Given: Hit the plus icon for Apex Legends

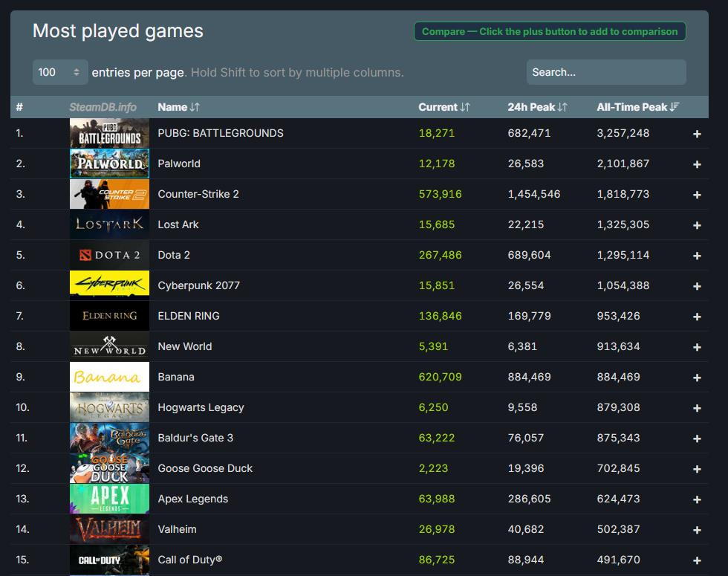Looking at the screenshot, I should 697,499.
